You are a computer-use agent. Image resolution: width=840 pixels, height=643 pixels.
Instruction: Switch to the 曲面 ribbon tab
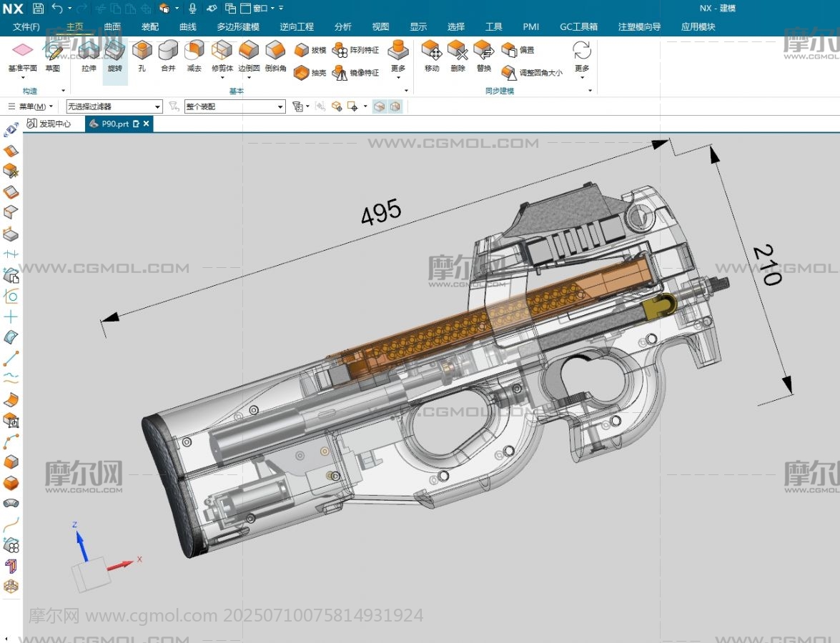coord(112,26)
